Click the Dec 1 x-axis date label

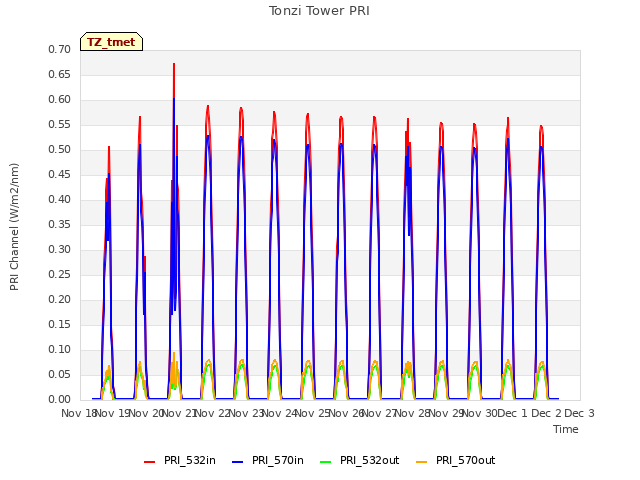click(513, 413)
